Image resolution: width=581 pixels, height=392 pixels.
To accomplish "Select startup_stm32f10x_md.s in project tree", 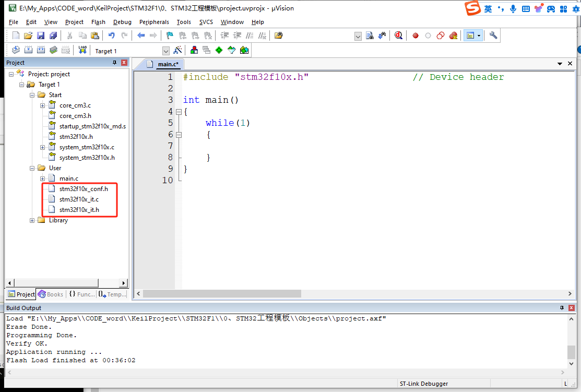I will click(x=92, y=126).
